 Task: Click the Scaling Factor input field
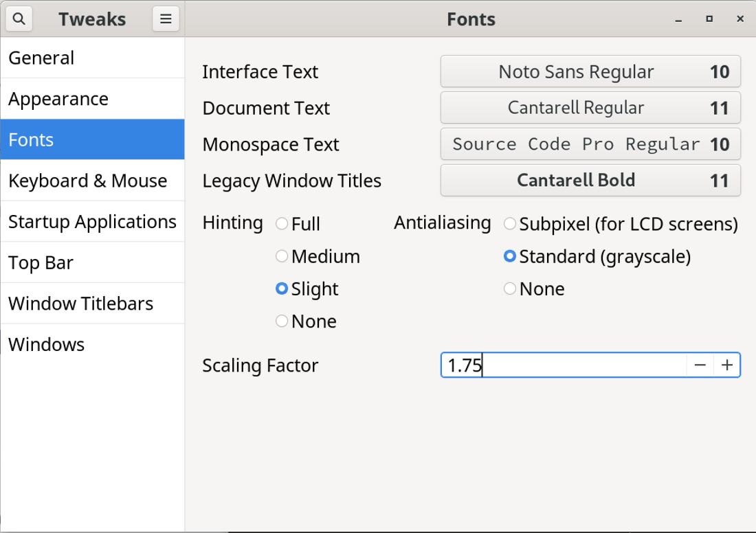[564, 365]
